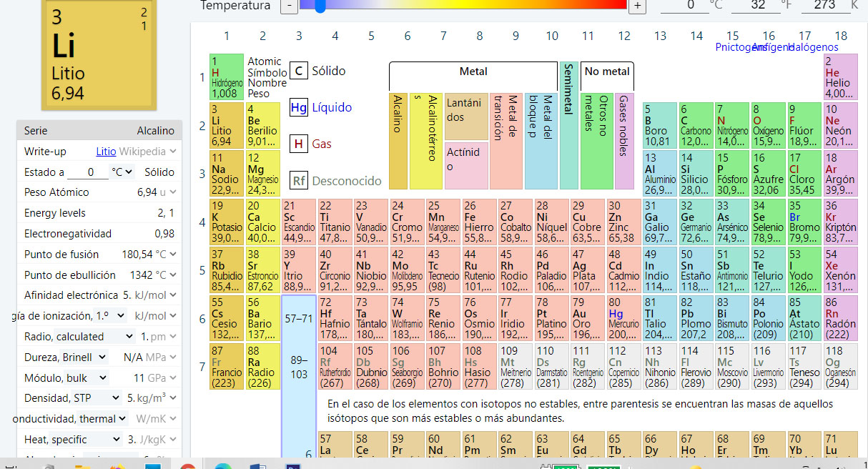Select the Mercurio element cell
The width and height of the screenshot is (868, 469).
click(x=623, y=319)
